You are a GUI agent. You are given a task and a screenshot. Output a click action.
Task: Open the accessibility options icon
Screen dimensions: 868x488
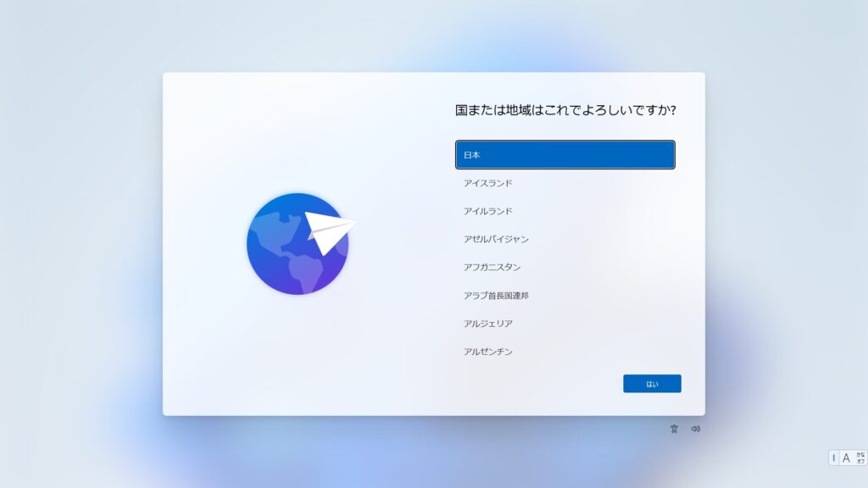pos(674,429)
